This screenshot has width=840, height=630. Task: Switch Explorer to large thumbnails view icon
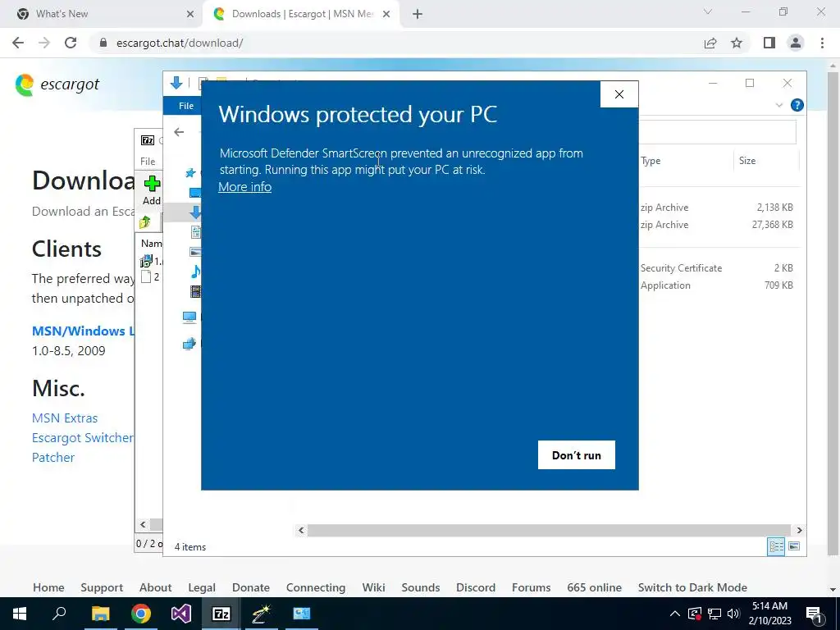[794, 546]
